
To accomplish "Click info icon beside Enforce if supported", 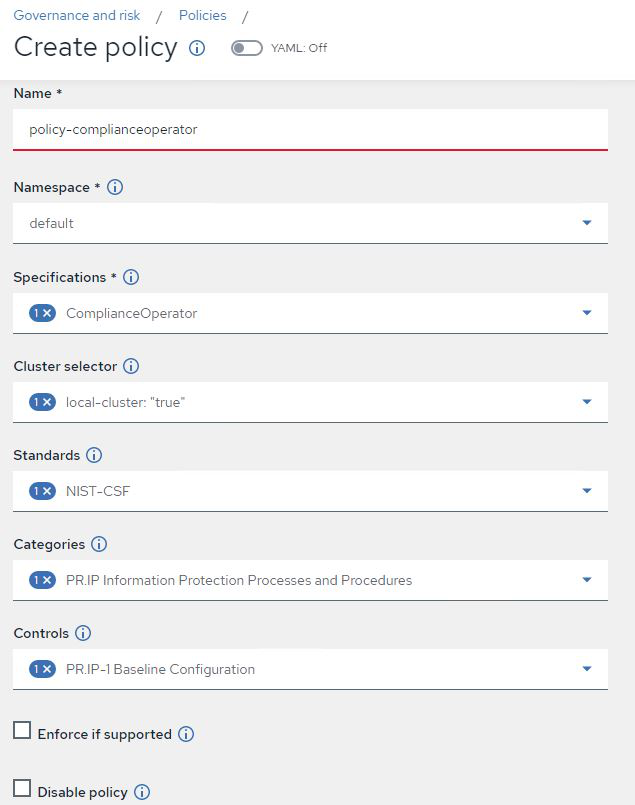I will 186,734.
